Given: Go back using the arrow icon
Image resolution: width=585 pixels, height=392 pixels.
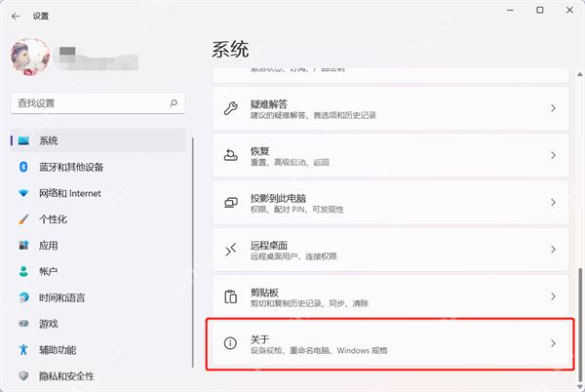Looking at the screenshot, I should coord(16,16).
